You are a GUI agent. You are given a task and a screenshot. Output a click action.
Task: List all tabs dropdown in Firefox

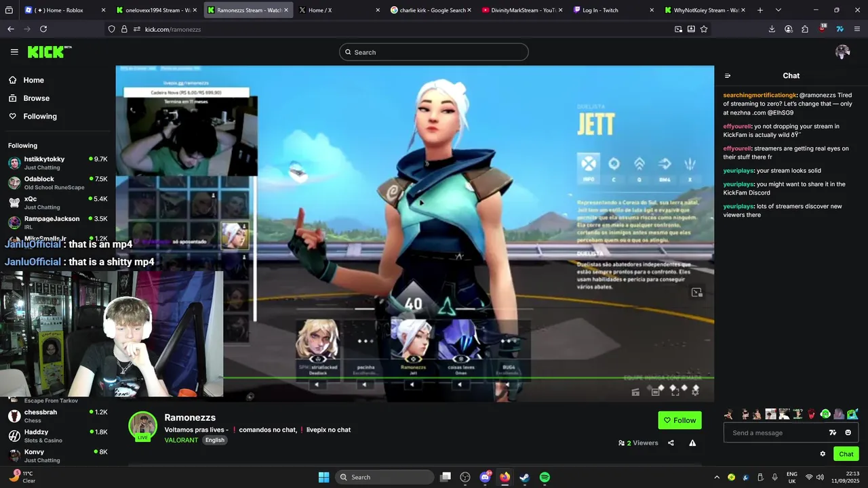[778, 10]
